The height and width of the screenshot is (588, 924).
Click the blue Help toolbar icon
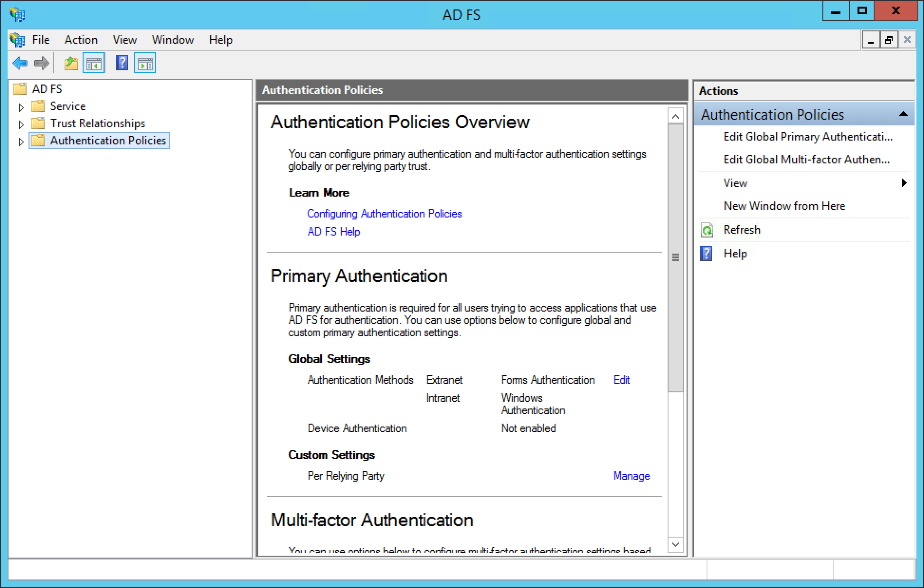[x=122, y=63]
